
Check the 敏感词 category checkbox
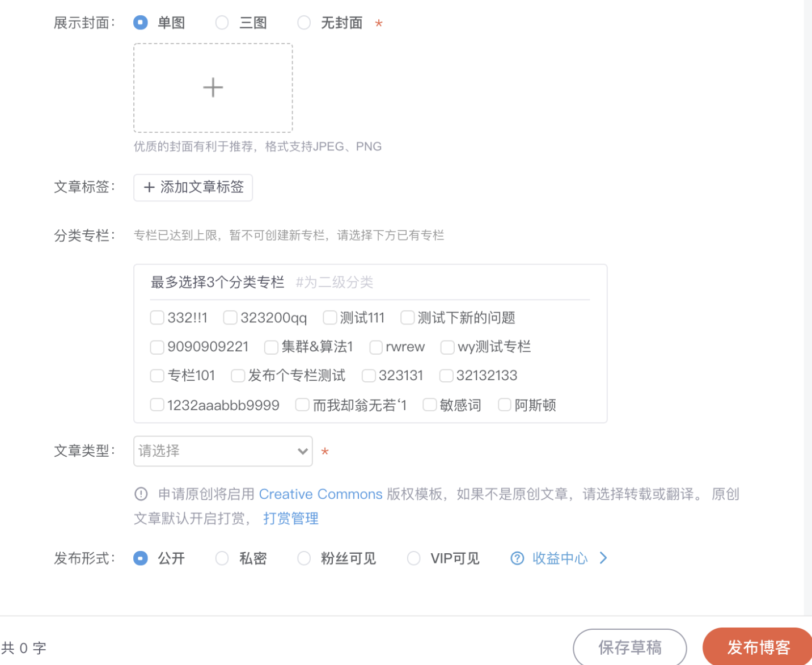[429, 405]
